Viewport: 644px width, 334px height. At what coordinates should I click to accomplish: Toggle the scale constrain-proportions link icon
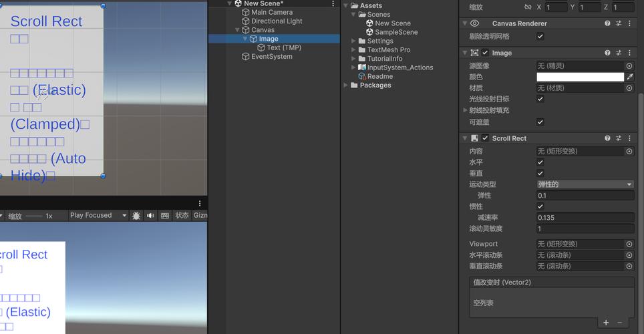click(528, 7)
